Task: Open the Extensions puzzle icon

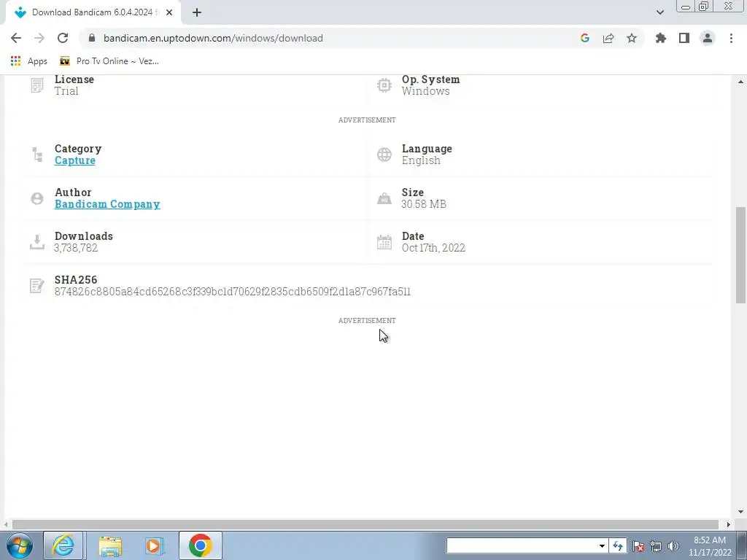Action: (661, 38)
